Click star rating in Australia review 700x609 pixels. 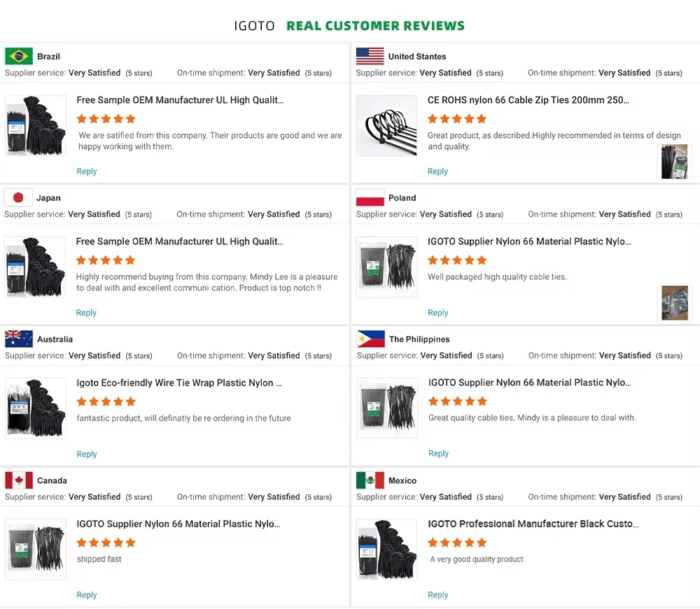[106, 402]
